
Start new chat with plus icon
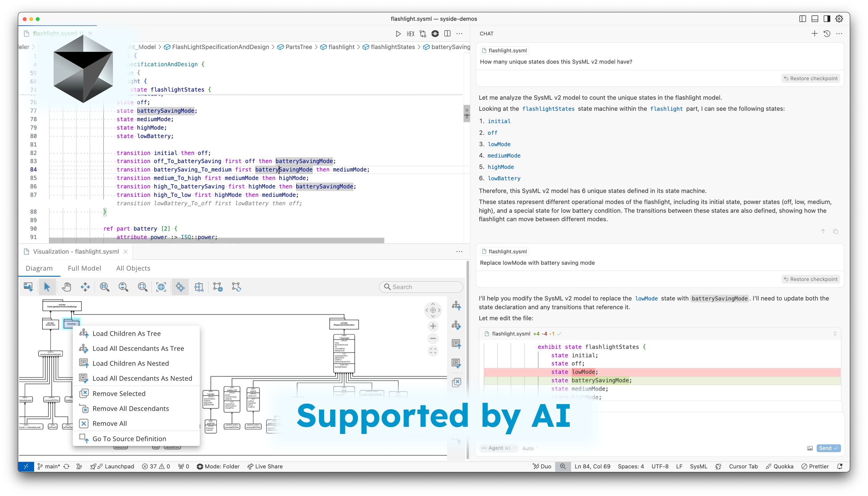click(814, 34)
